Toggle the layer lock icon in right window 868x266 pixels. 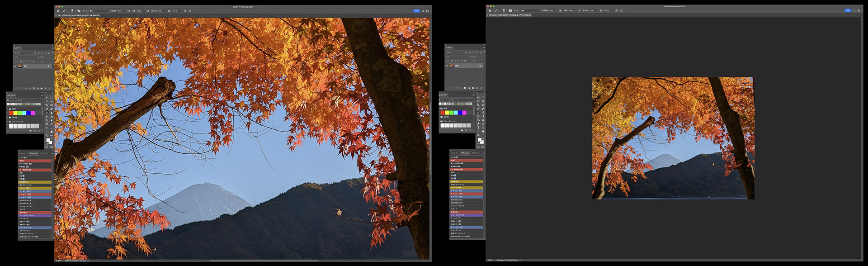click(480, 66)
